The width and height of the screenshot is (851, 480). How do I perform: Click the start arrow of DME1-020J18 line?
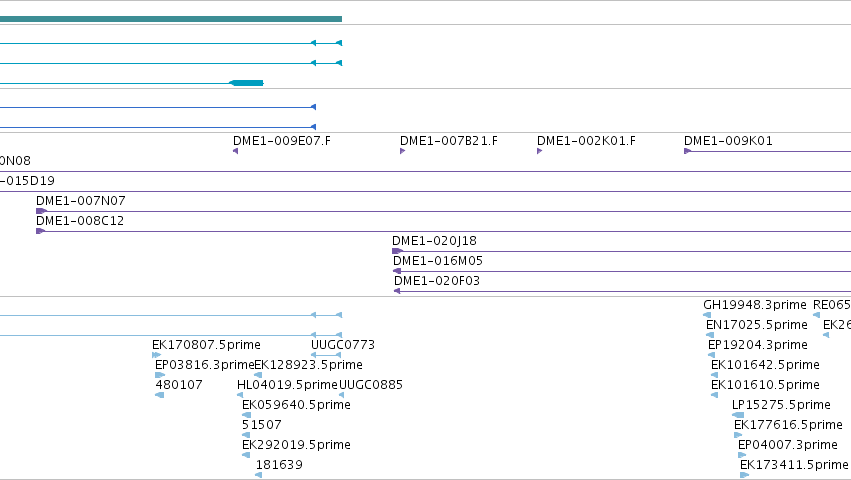pyautogui.click(x=397, y=251)
